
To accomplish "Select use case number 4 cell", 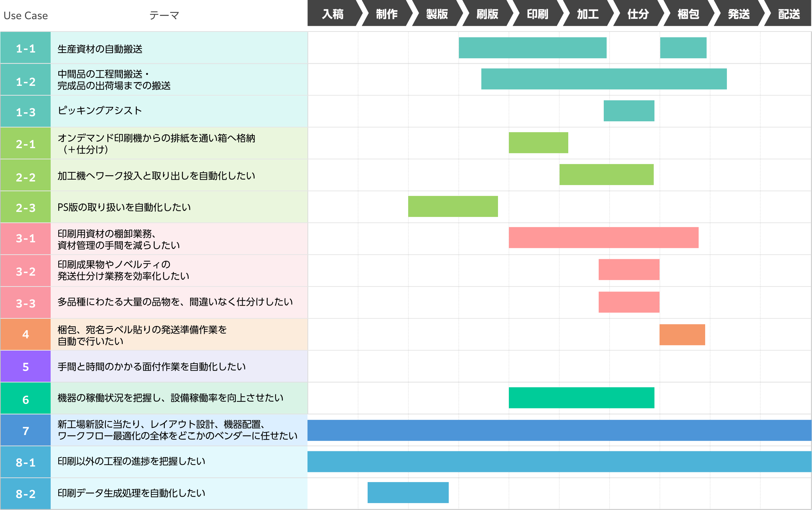I will click(26, 335).
